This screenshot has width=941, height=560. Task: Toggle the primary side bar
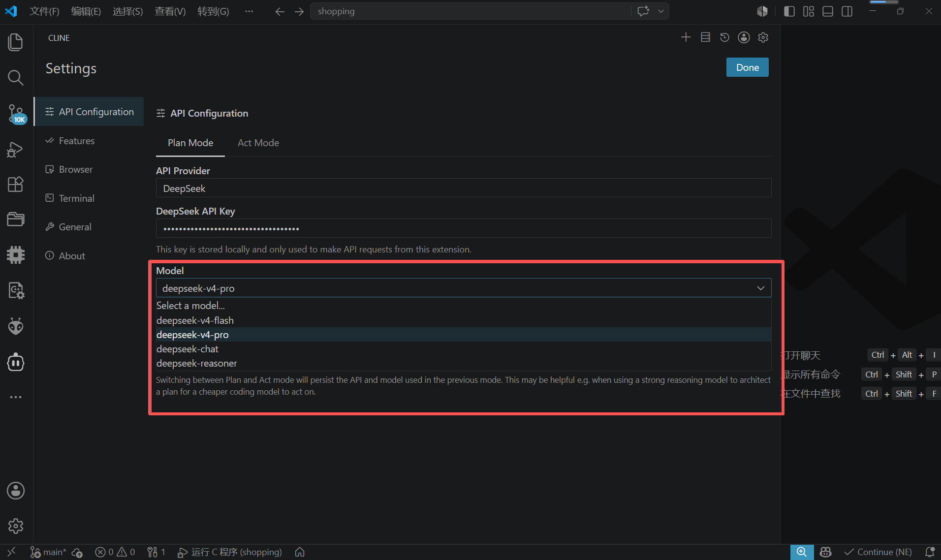click(789, 11)
